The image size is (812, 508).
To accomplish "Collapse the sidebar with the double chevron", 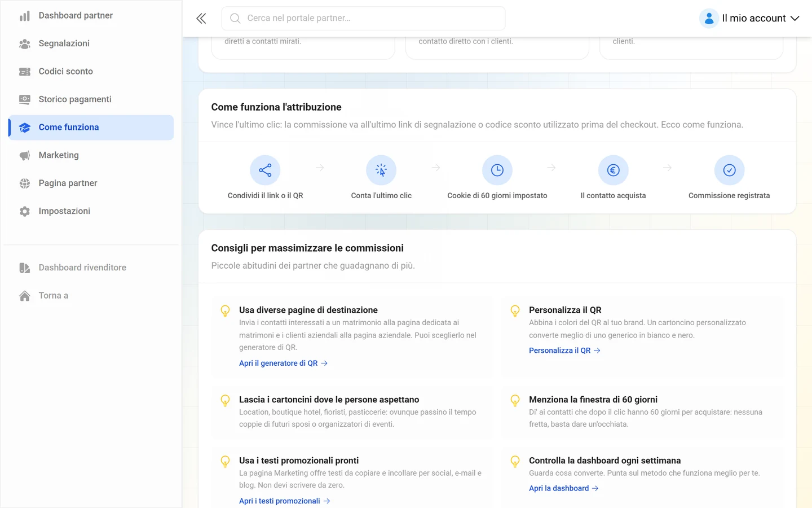I will coord(201,19).
